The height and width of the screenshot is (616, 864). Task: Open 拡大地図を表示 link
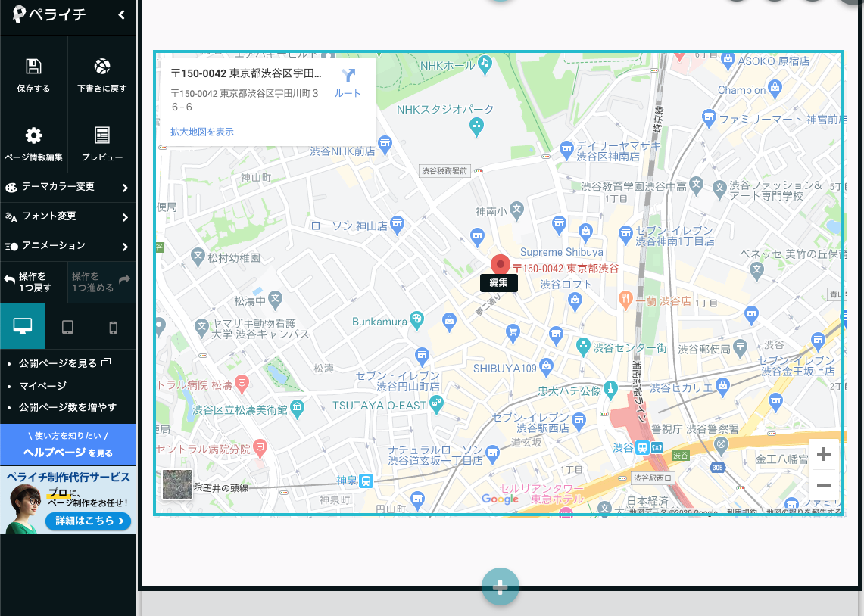click(x=201, y=132)
